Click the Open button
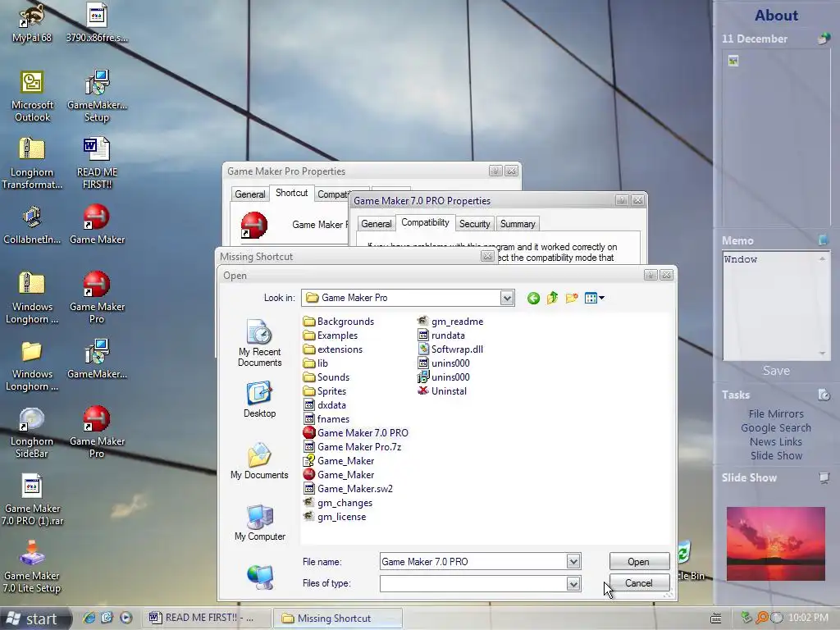The width and height of the screenshot is (840, 630). pyautogui.click(x=639, y=561)
